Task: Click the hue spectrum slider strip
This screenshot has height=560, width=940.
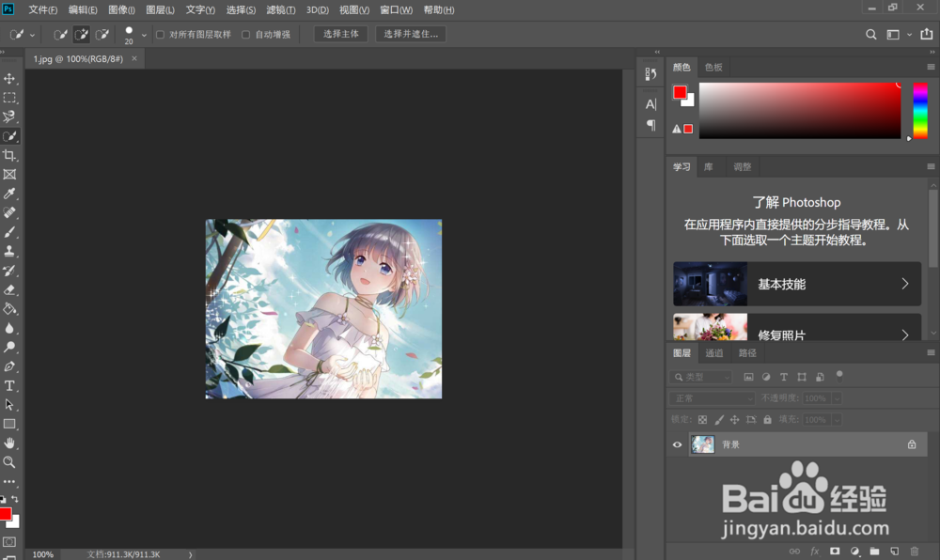Action: pos(920,111)
